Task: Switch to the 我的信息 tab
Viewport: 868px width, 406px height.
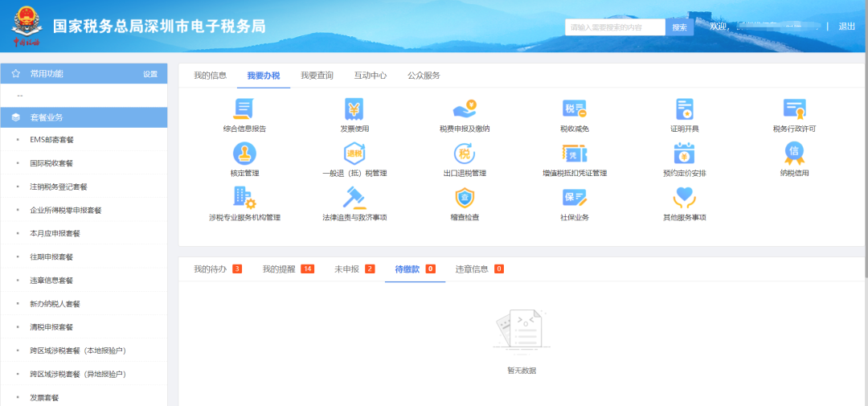Action: pyautogui.click(x=211, y=76)
